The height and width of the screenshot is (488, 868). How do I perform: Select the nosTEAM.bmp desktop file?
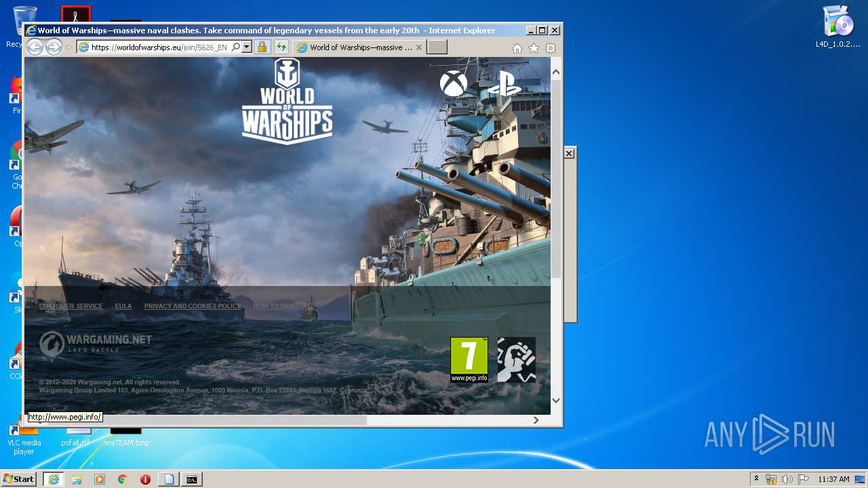(126, 437)
